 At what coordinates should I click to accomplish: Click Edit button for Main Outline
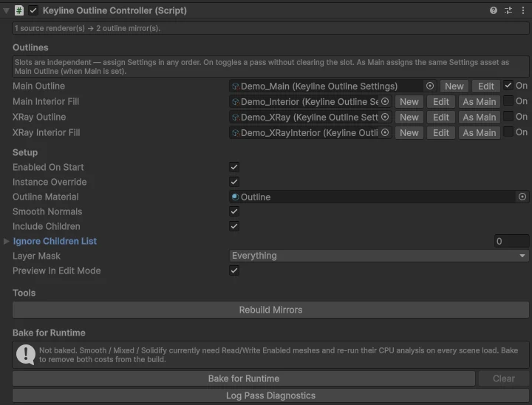tap(486, 86)
